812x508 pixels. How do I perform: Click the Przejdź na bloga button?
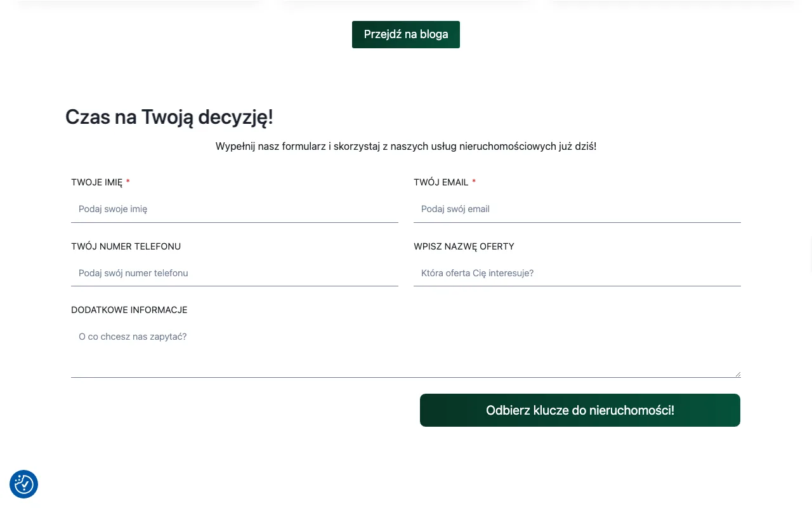(x=406, y=34)
